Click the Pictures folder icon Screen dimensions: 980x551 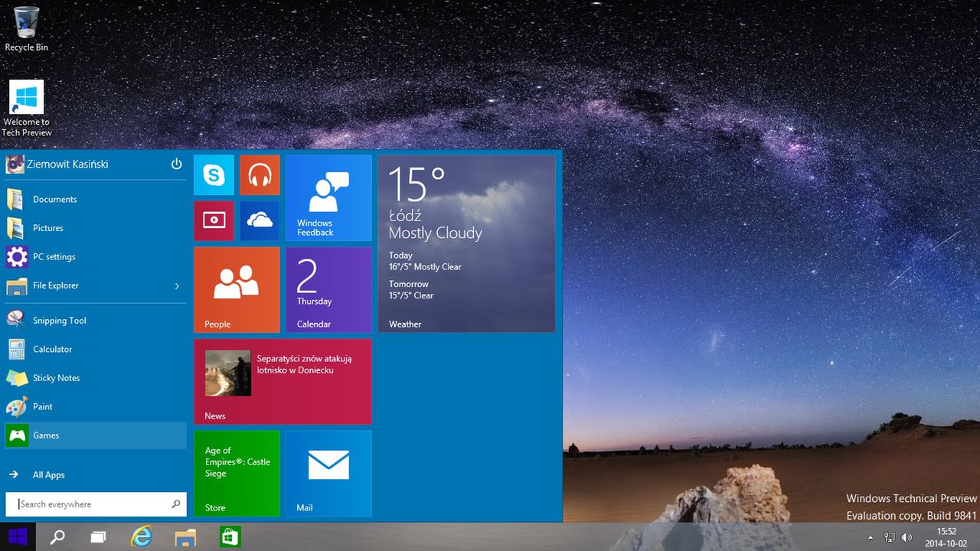coord(15,228)
